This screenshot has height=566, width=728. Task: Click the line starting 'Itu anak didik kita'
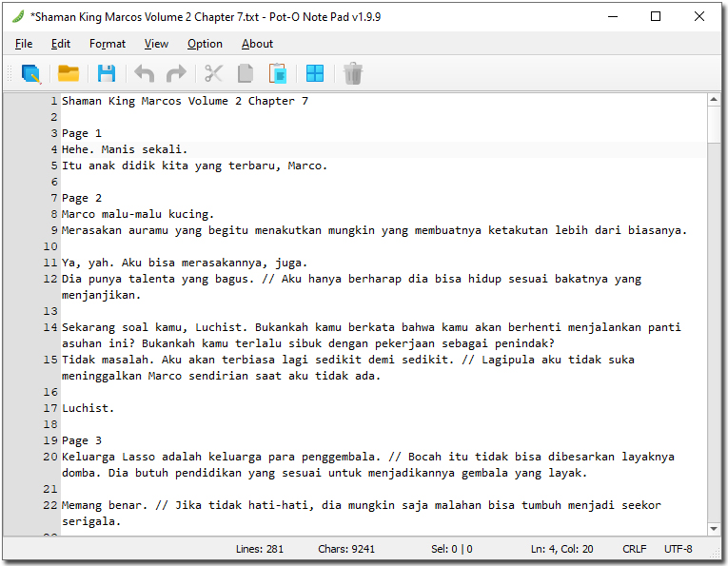pos(194,166)
